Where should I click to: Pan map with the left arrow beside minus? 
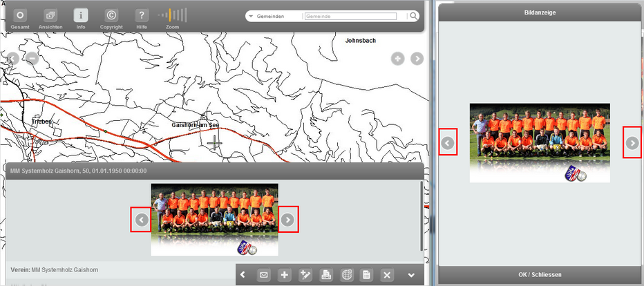(x=12, y=59)
